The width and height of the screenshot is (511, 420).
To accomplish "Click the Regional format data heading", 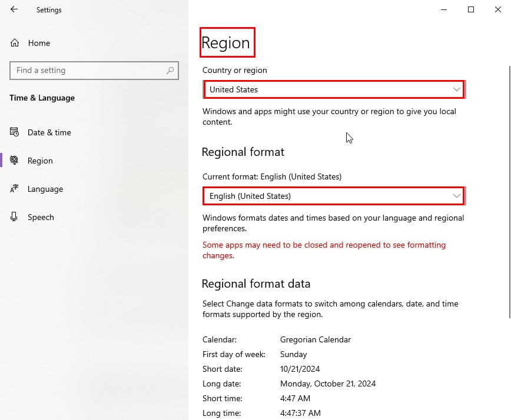I will pyautogui.click(x=256, y=284).
